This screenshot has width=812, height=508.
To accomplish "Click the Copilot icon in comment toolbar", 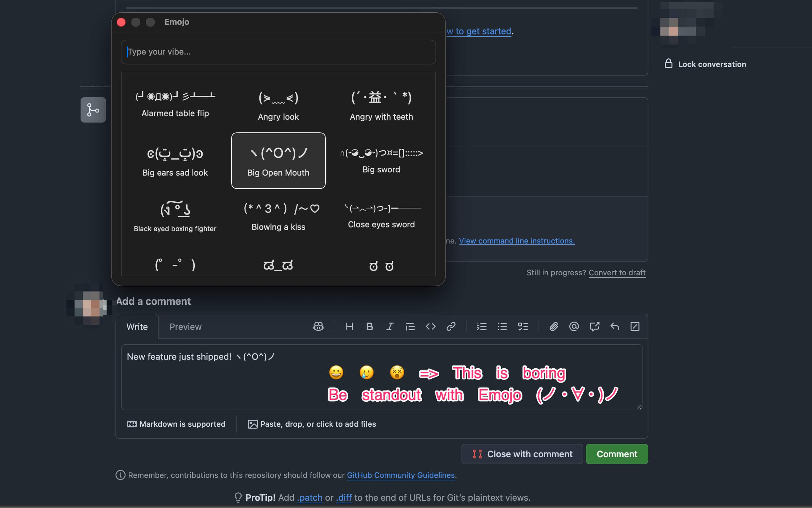I will pyautogui.click(x=318, y=327).
